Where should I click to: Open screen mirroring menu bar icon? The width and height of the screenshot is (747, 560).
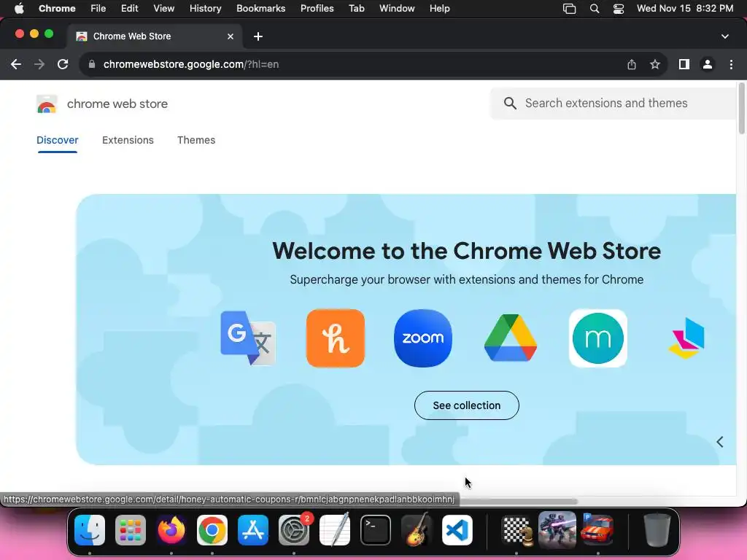coord(569,9)
